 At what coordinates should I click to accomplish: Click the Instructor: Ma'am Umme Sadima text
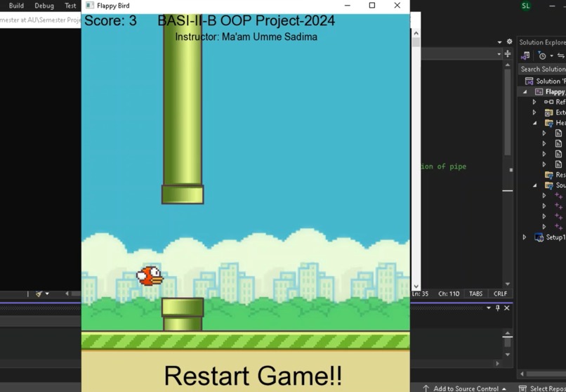click(x=246, y=37)
